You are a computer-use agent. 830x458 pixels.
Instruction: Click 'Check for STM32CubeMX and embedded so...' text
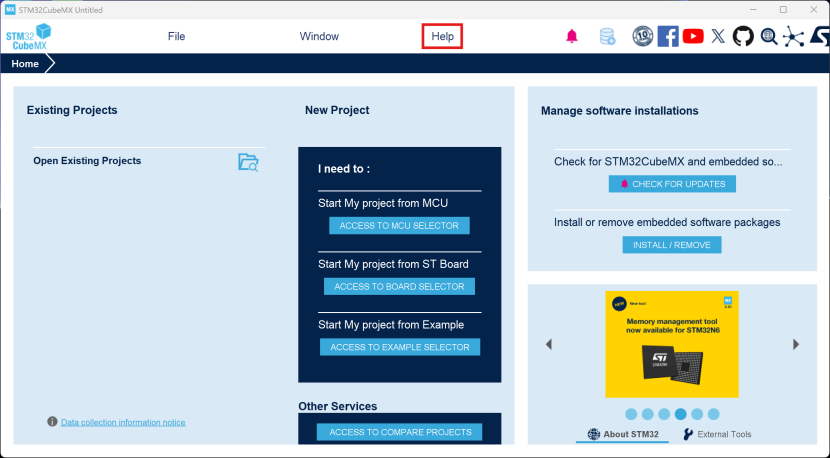click(x=668, y=162)
